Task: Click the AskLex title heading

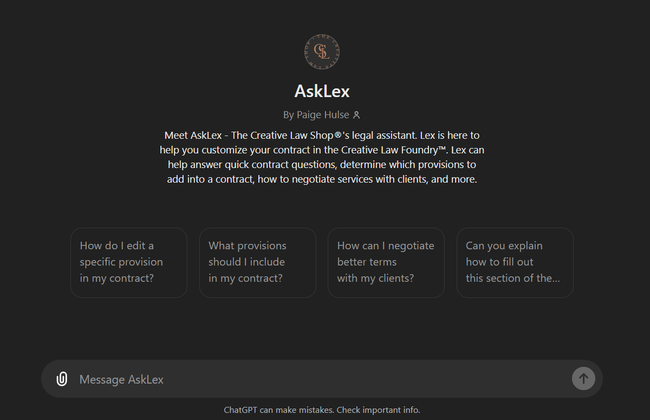Action: point(321,91)
